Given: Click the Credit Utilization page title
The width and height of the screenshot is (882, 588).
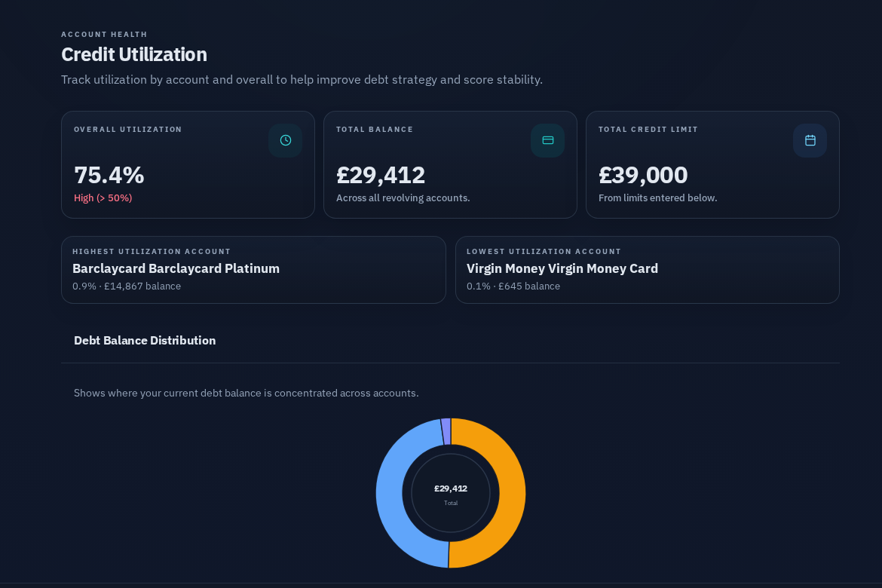Looking at the screenshot, I should point(134,54).
